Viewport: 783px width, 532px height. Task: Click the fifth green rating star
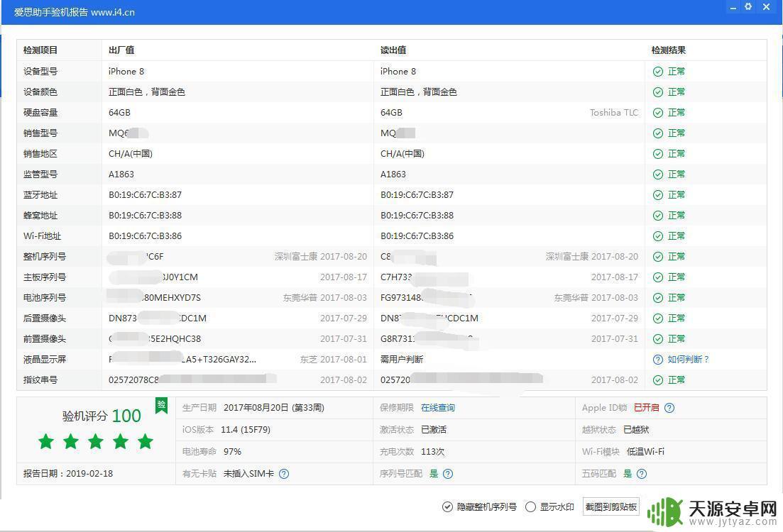click(x=146, y=441)
